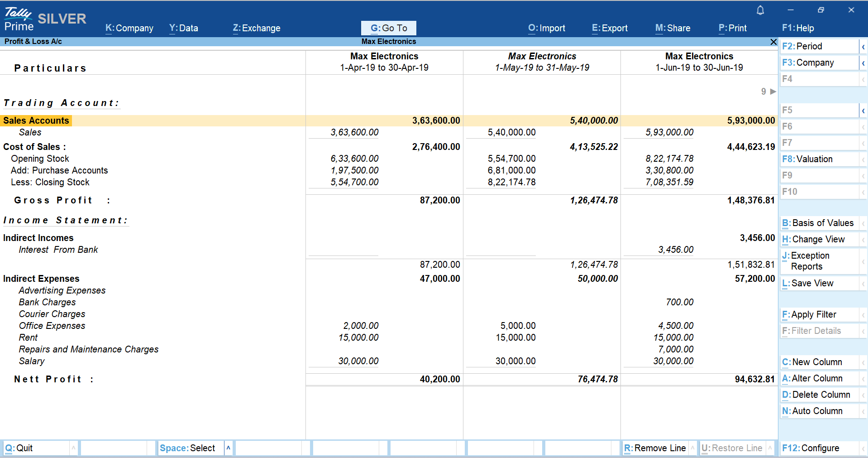Viewport: 868px width, 458px height.
Task: Click F: Apply Filter
Action: tap(820, 315)
